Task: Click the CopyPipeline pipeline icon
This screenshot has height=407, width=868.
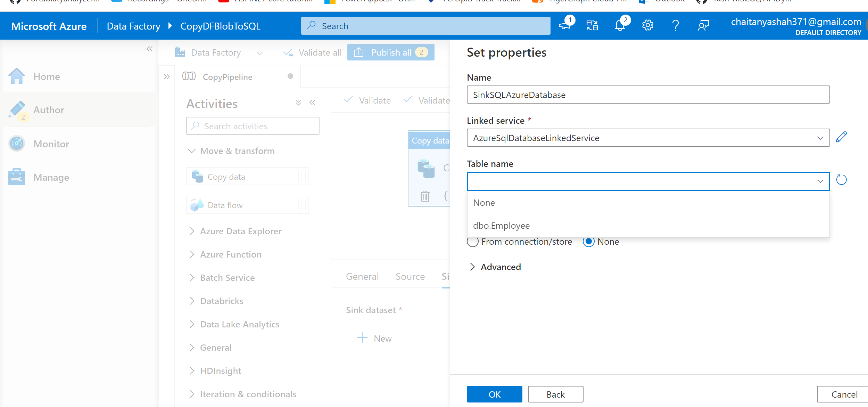Action: click(189, 76)
